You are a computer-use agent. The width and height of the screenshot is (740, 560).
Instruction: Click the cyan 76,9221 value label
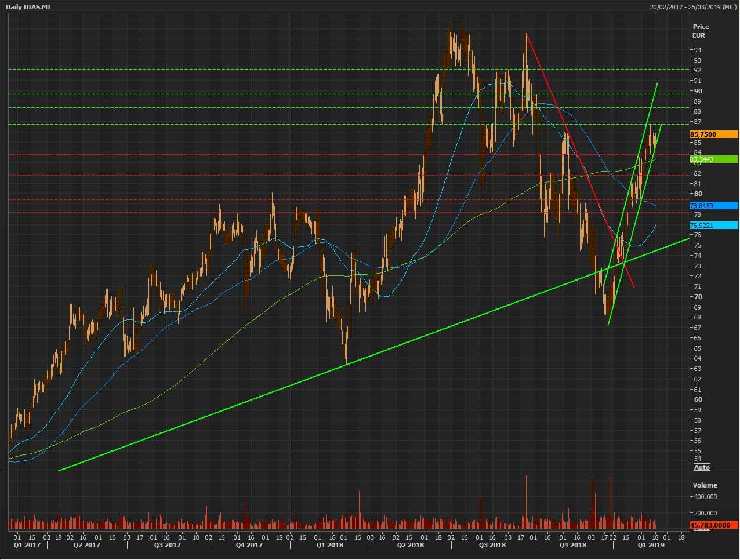tap(713, 226)
